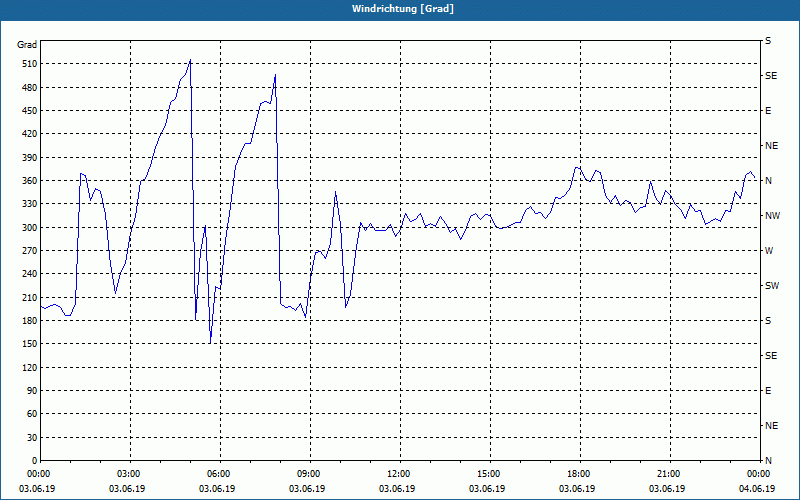Image resolution: width=800 pixels, height=500 pixels.
Task: Select the 0 value on the y-axis
Action: click(x=35, y=461)
